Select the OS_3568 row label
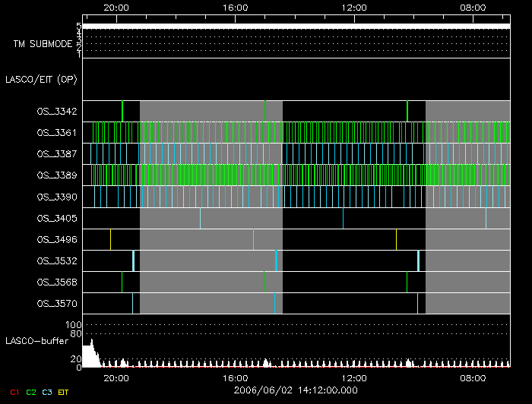Screen dimensions: 532x404 pos(57,282)
